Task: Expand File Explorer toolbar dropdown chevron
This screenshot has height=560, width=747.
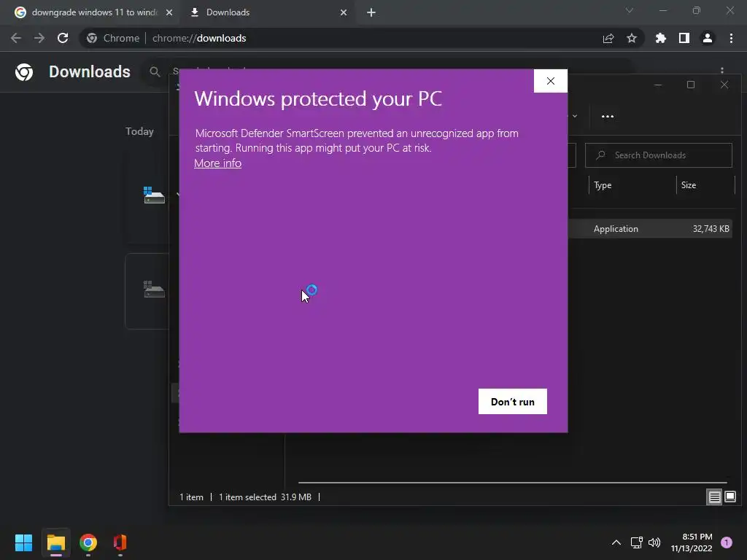Action: click(x=575, y=116)
